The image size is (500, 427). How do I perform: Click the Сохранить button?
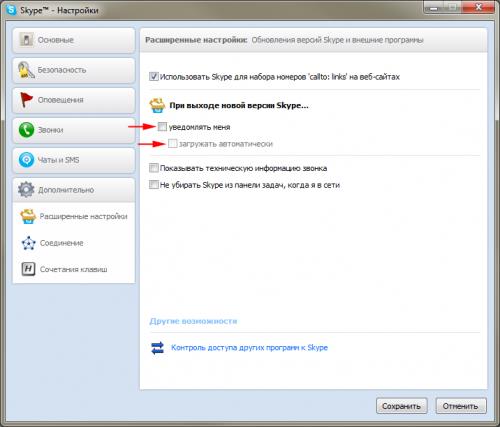[x=402, y=406]
